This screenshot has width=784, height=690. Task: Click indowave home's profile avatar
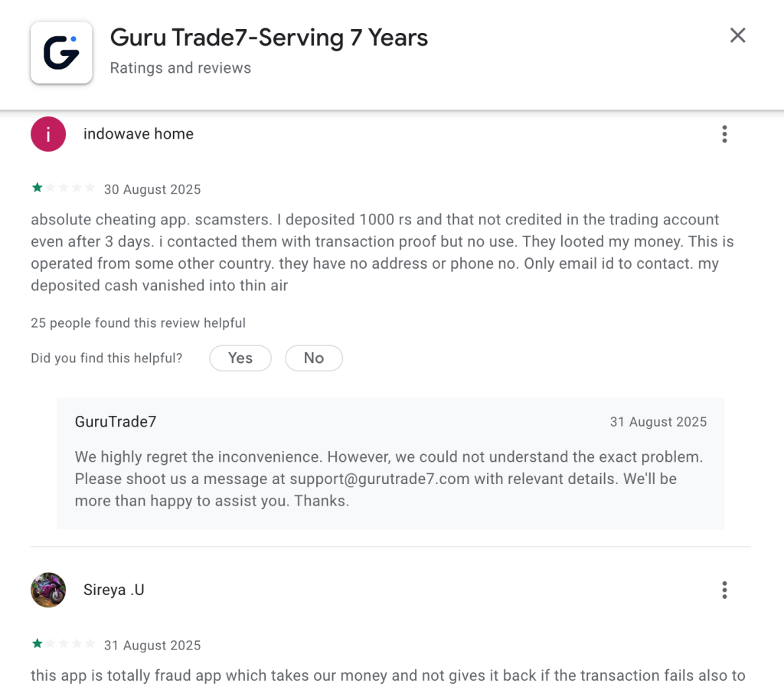point(48,134)
